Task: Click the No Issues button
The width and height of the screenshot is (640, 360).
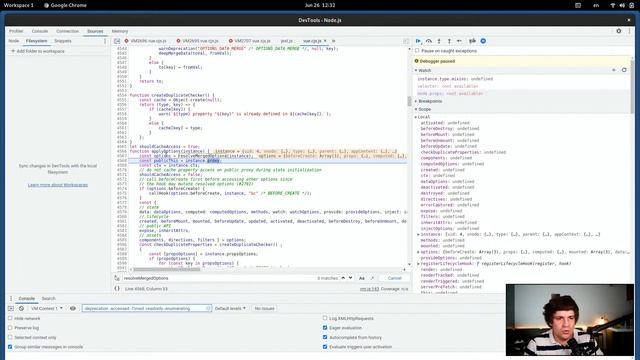Action: pyautogui.click(x=264, y=308)
